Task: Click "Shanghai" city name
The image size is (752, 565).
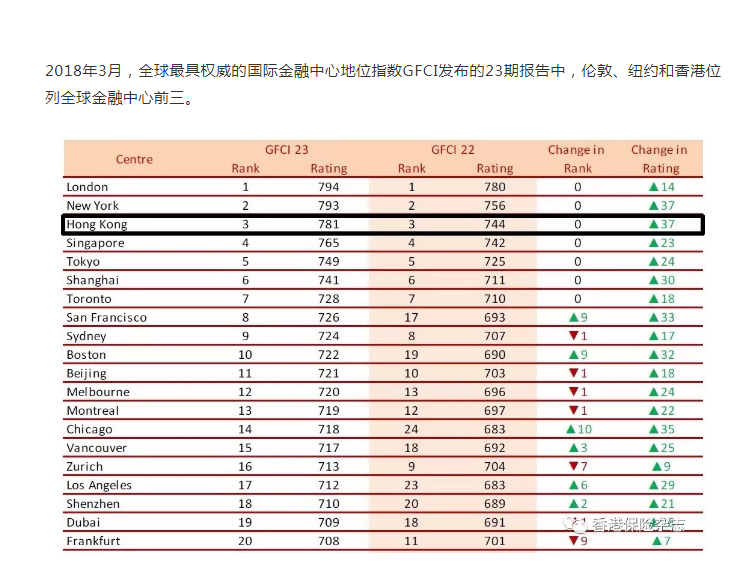Action: [x=93, y=280]
